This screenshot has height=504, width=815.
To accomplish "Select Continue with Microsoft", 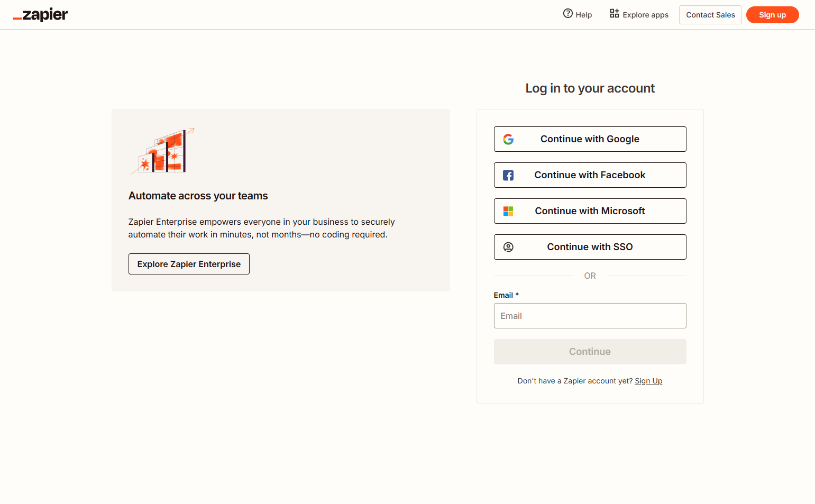I will [x=590, y=210].
